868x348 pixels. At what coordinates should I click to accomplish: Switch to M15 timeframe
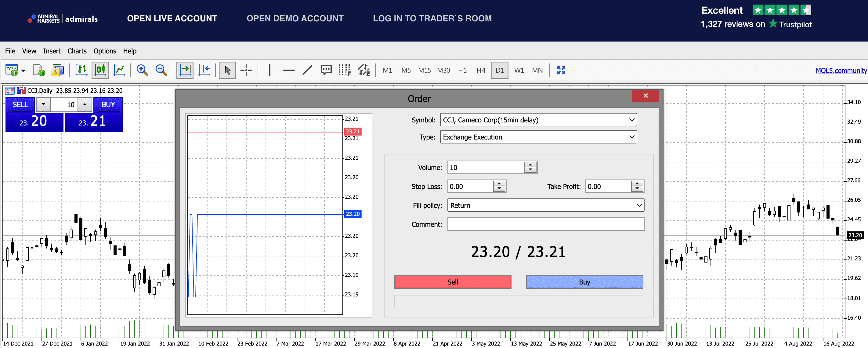[x=425, y=70]
